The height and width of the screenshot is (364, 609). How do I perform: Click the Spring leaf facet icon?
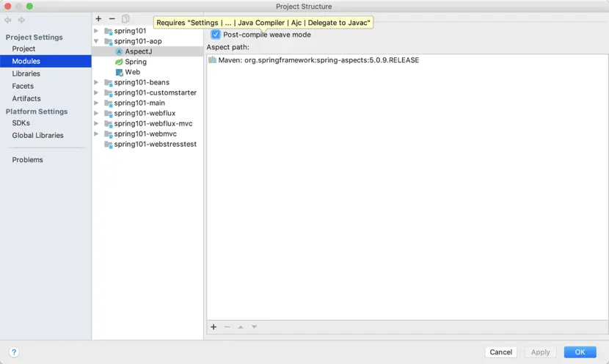(119, 62)
